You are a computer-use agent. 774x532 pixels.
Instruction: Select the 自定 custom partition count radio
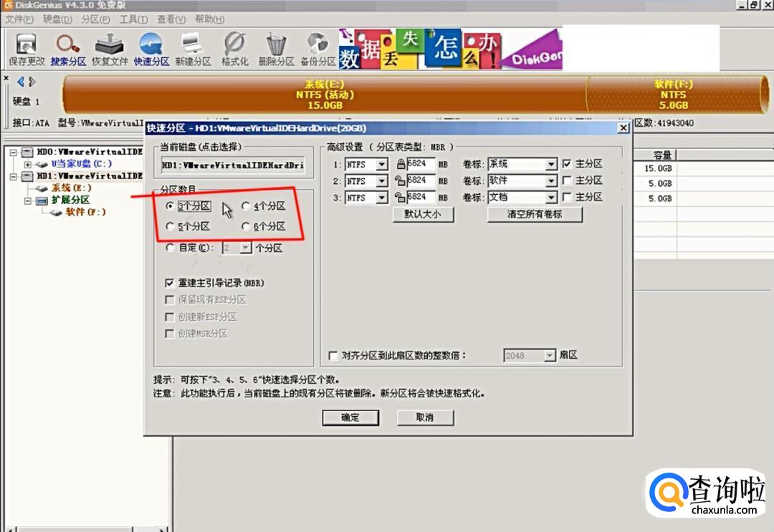click(170, 248)
